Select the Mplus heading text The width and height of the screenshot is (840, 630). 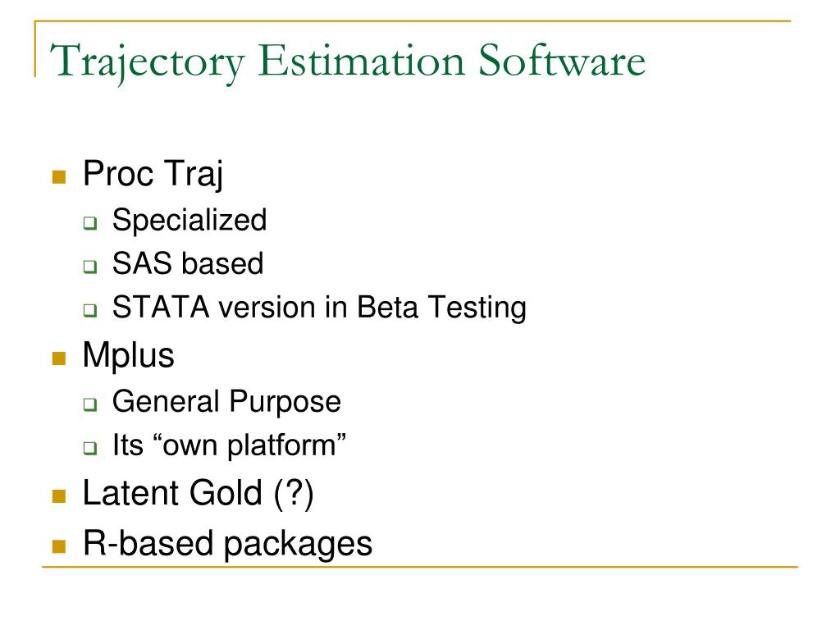click(129, 356)
